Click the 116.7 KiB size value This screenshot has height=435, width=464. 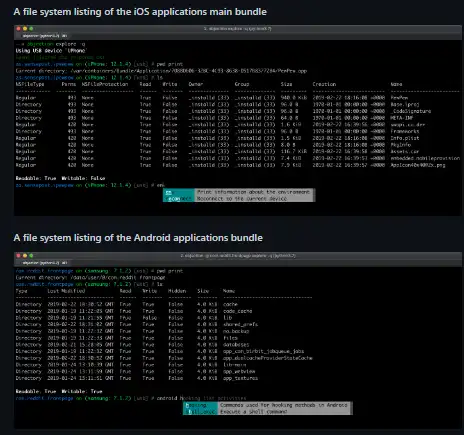tap(294, 151)
